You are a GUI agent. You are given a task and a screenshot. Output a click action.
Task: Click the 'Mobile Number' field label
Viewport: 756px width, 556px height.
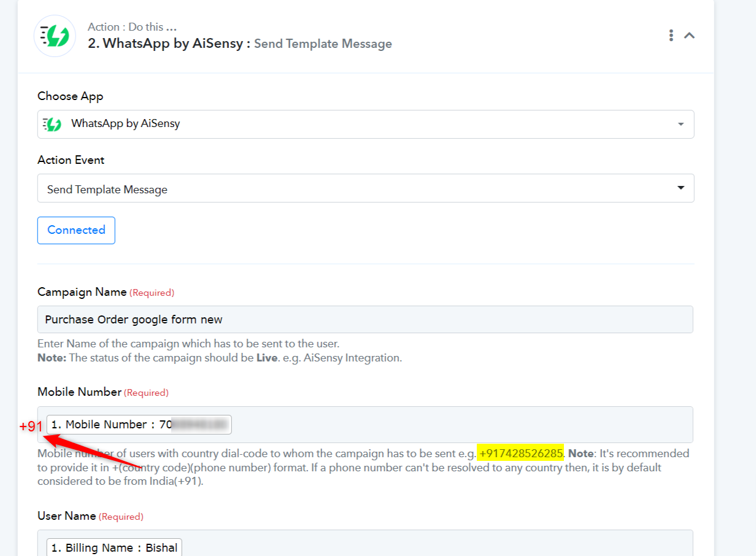[x=79, y=392]
